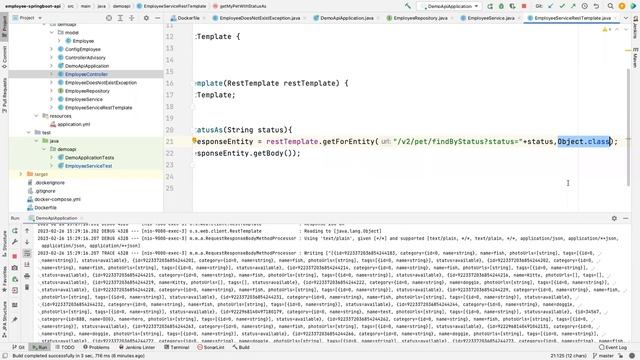The height and width of the screenshot is (360, 640).
Task: Collapse the model folder in project tree
Action: point(52,32)
